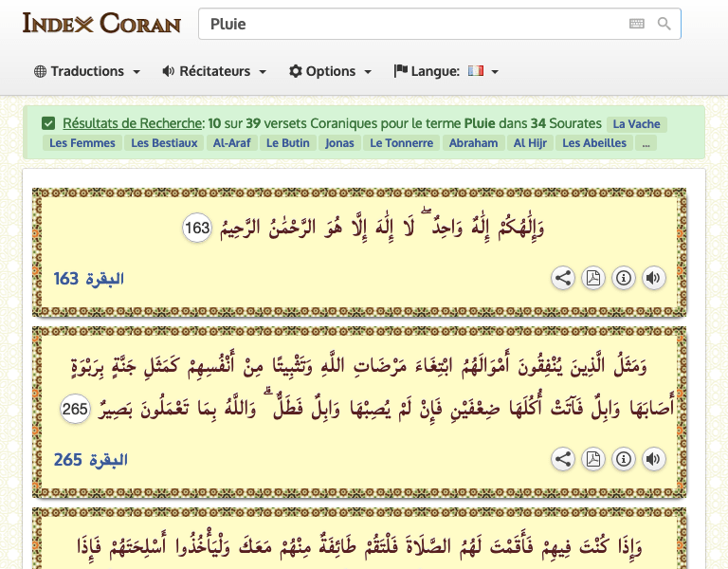Show info for verse 163
728x569 pixels.
pos(623,278)
